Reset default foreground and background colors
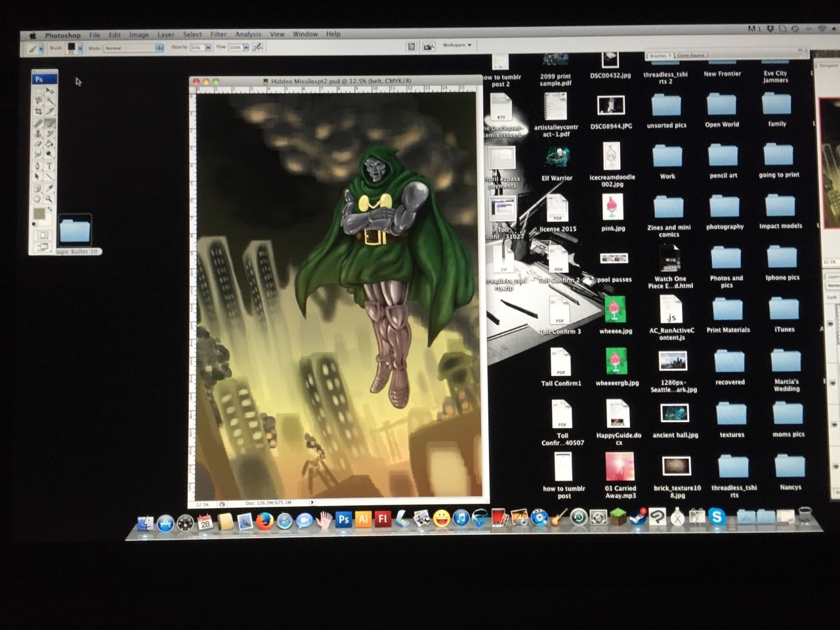840x630 pixels. click(x=34, y=224)
